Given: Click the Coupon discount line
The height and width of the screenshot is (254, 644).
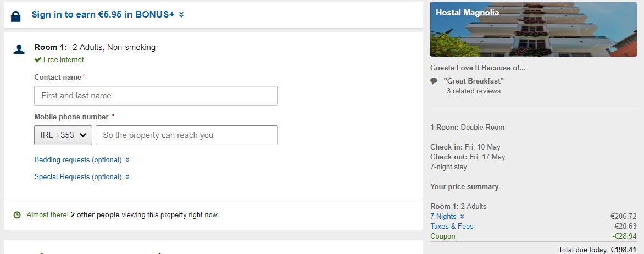Looking at the screenshot, I should (x=443, y=236).
